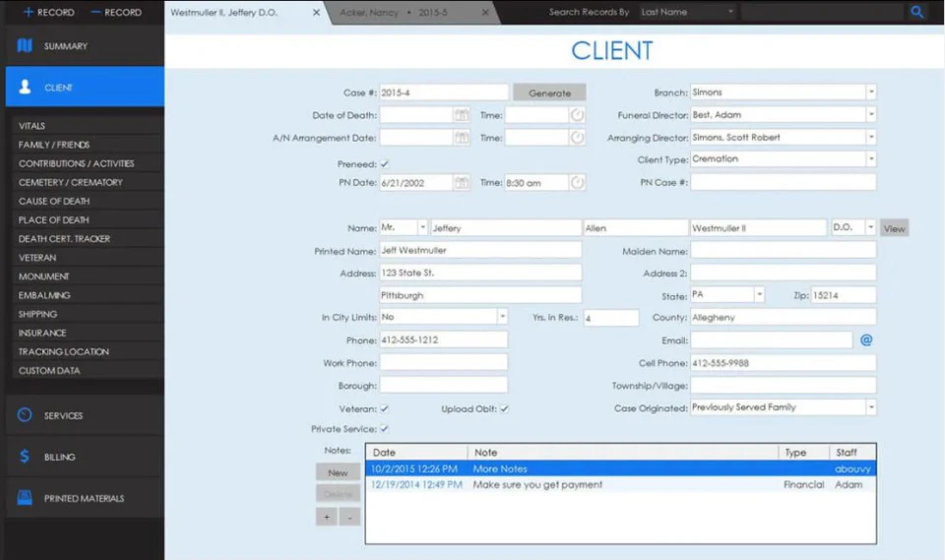
Task: Open Custom Data page
Action: (x=88, y=370)
